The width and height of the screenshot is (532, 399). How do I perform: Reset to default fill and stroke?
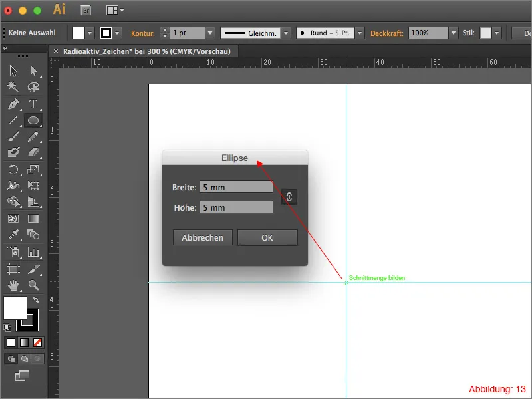pos(7,328)
